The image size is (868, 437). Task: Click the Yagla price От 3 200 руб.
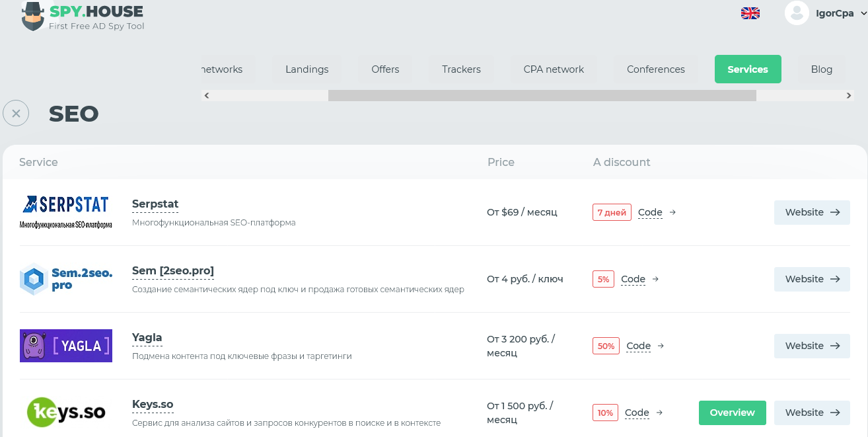(521, 346)
